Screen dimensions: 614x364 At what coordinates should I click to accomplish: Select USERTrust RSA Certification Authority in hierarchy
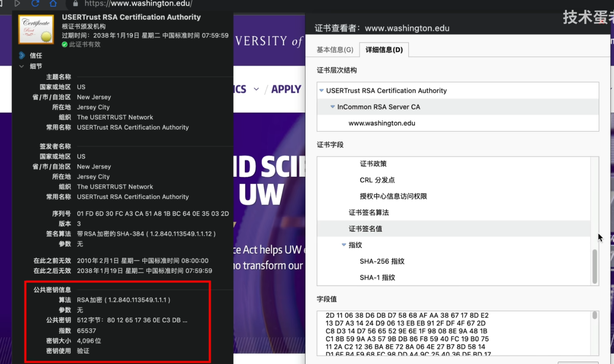coord(386,90)
